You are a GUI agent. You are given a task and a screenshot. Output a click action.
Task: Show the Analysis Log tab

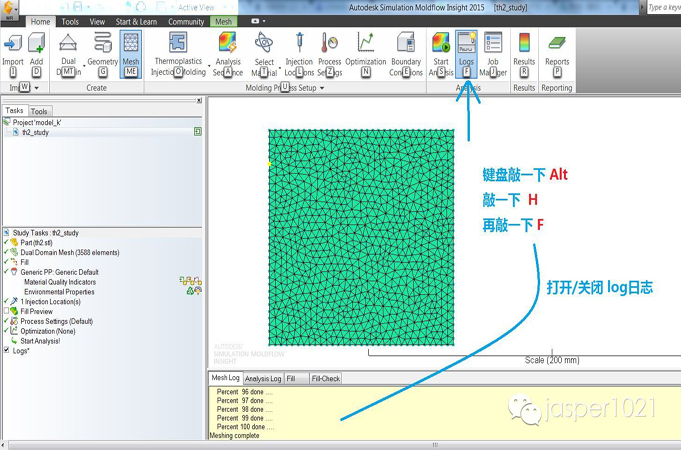(263, 379)
